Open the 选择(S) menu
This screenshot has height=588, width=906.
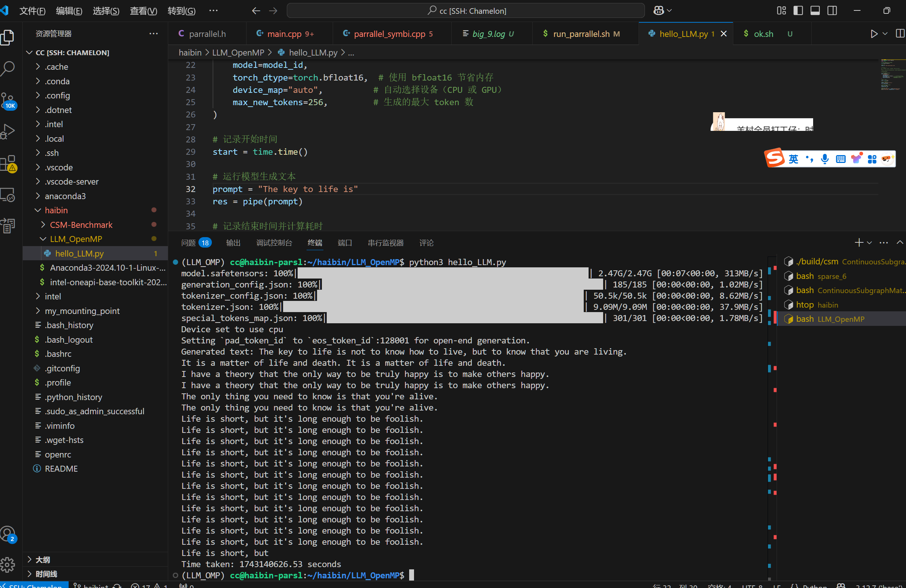click(106, 11)
